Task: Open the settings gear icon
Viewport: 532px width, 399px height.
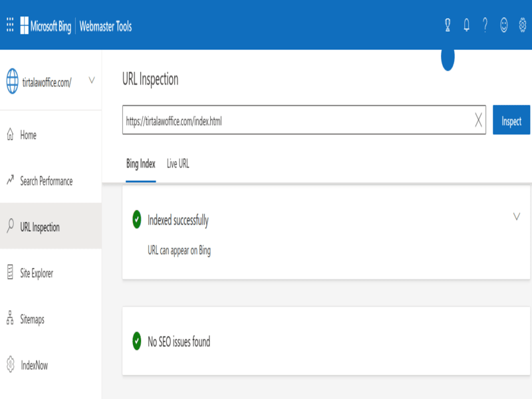Action: 523,25
